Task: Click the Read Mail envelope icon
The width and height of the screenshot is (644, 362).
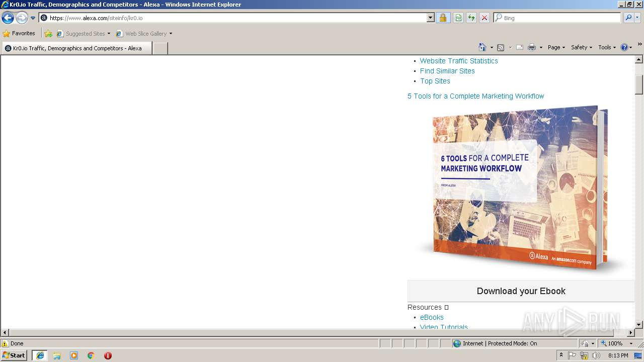Action: coord(520,47)
